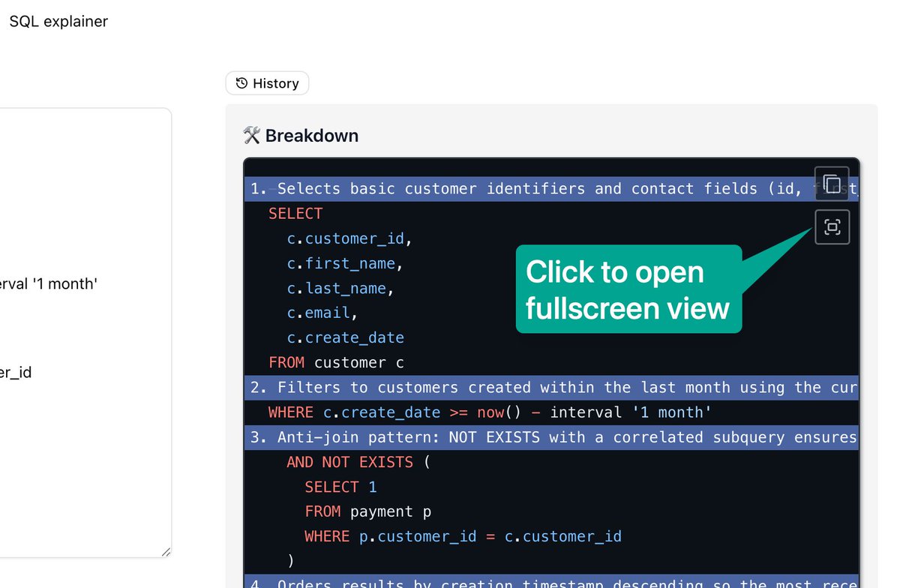Click the green fullscreen callout tooltip

pyautogui.click(x=628, y=289)
